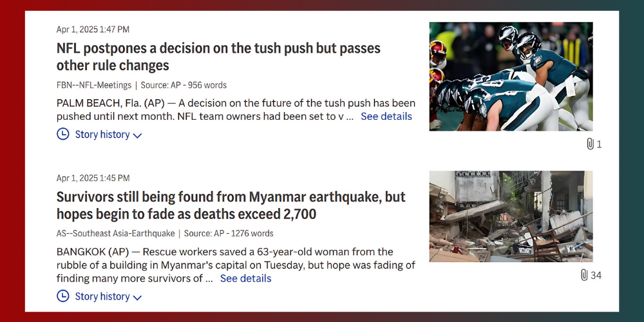Open the Eagles football photo thumbnail
This screenshot has height=322, width=644.
pos(511,77)
